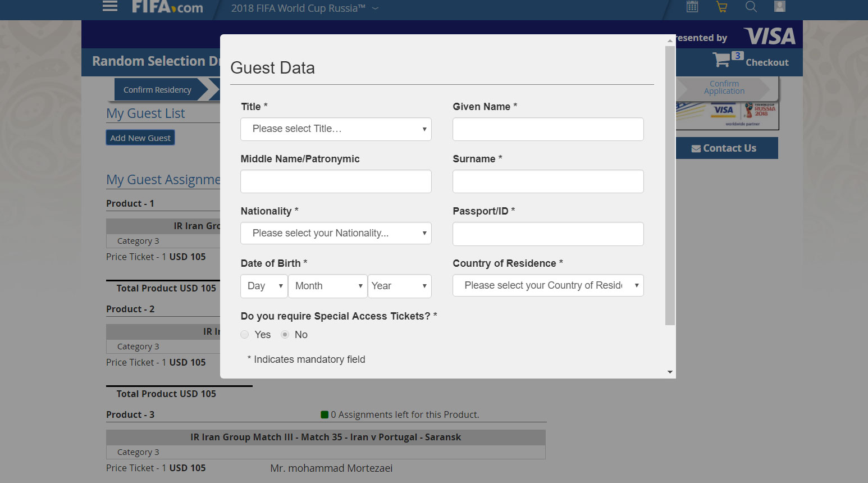Open the hamburger menu icon
The width and height of the screenshot is (868, 483).
(110, 7)
